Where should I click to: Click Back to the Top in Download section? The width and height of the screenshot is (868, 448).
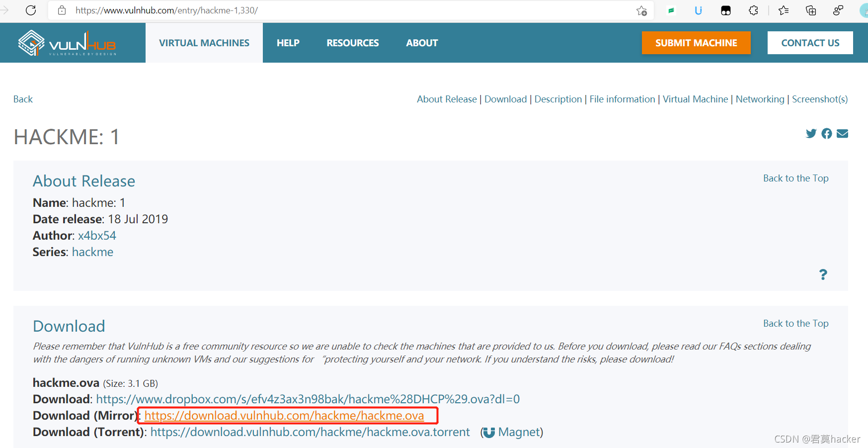point(795,323)
